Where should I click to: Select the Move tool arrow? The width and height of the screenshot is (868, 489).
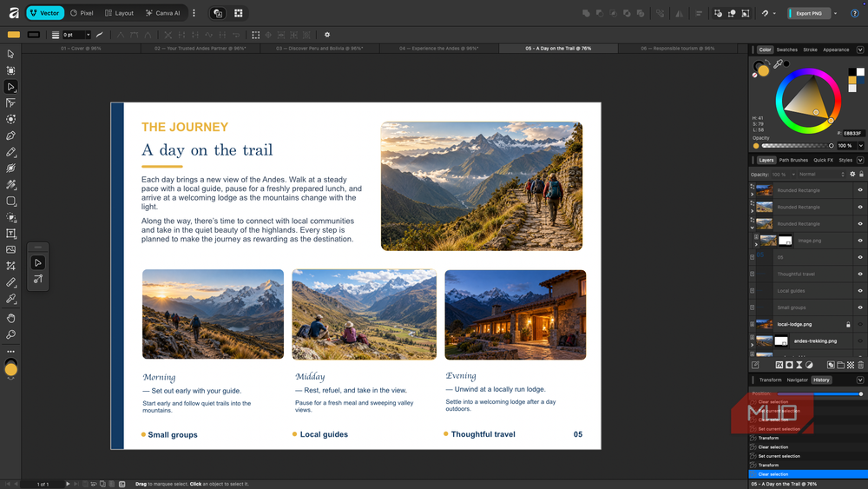(x=10, y=54)
